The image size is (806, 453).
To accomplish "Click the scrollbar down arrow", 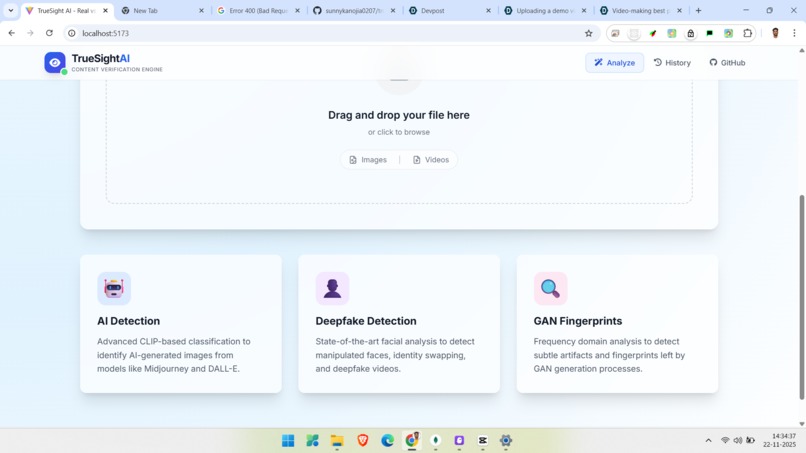I will click(x=801, y=424).
